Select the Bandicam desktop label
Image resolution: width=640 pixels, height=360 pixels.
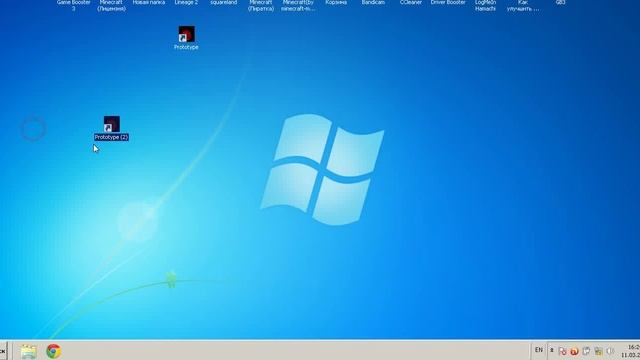[373, 2]
